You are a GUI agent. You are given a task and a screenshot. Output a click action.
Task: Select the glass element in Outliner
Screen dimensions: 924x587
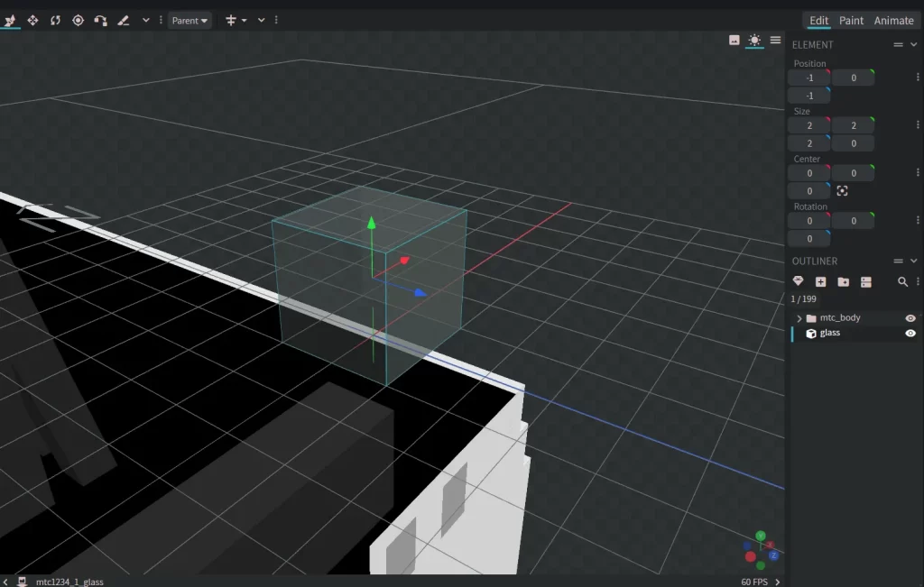click(x=830, y=334)
